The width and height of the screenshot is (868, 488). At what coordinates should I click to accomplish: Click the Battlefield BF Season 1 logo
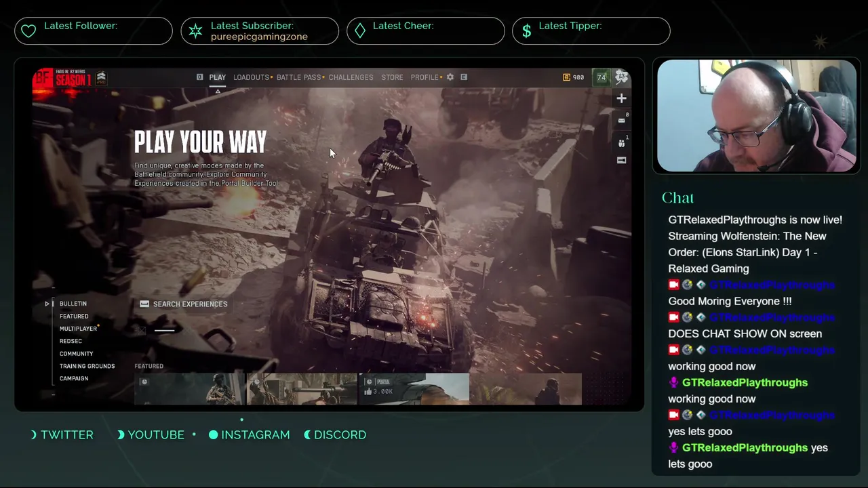(x=62, y=79)
